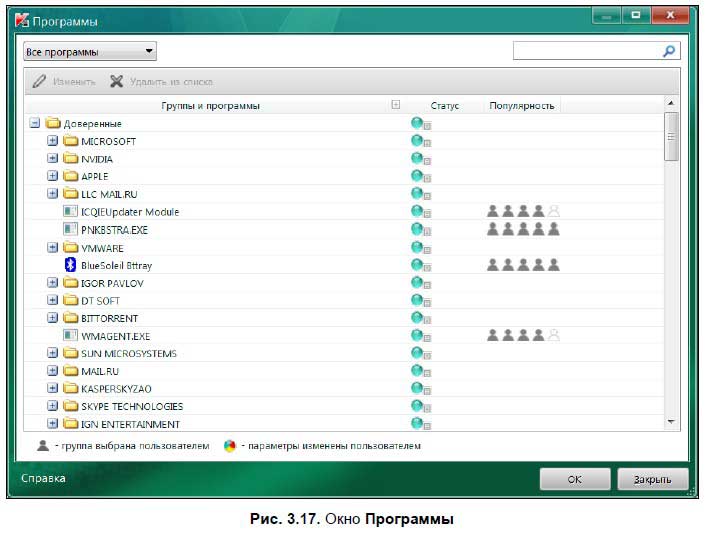The image size is (705, 533).
Task: Click the 'Доверенные' folder icon
Action: [53, 123]
